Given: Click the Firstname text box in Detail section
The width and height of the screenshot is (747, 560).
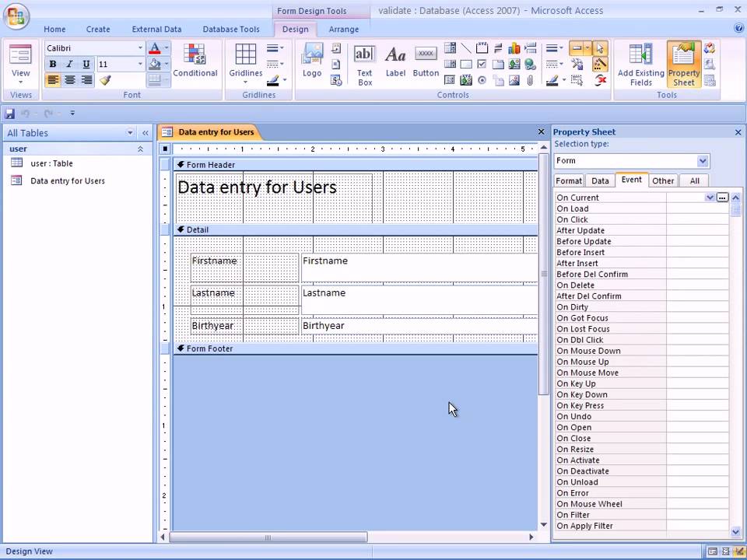Looking at the screenshot, I should (x=419, y=268).
